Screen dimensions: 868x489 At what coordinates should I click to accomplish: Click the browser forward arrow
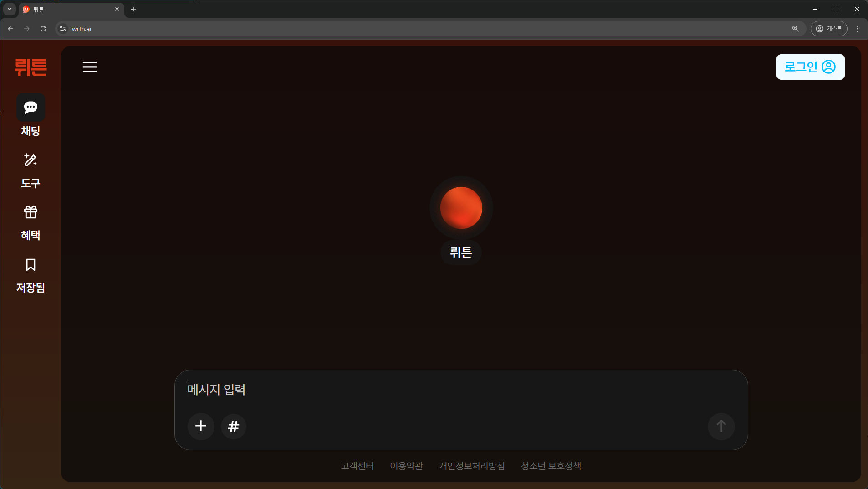click(x=27, y=29)
